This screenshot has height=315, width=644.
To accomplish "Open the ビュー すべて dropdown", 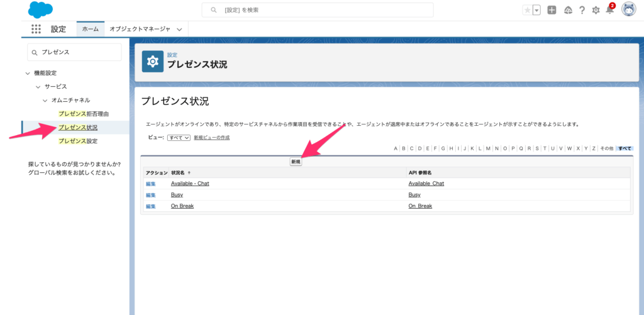I will 179,138.
